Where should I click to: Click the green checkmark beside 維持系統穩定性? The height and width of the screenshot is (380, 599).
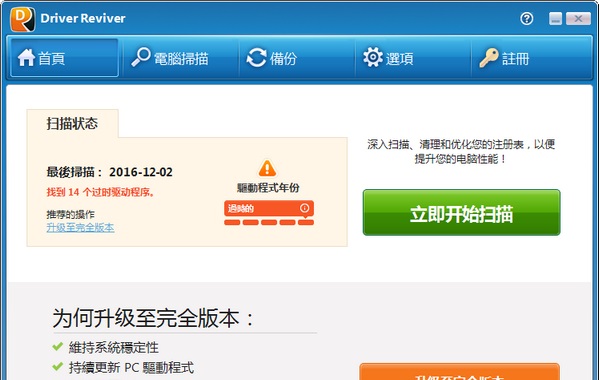pyautogui.click(x=58, y=347)
